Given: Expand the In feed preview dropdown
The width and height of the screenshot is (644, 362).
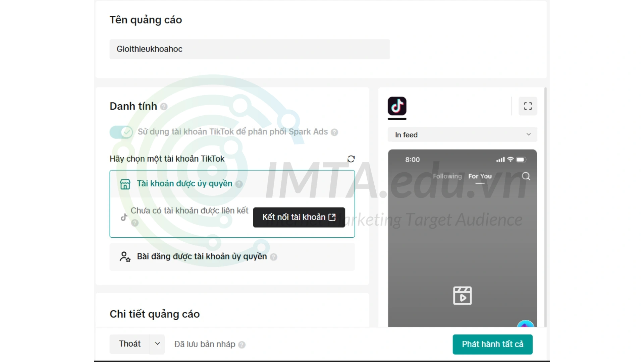Looking at the screenshot, I should pos(462,134).
